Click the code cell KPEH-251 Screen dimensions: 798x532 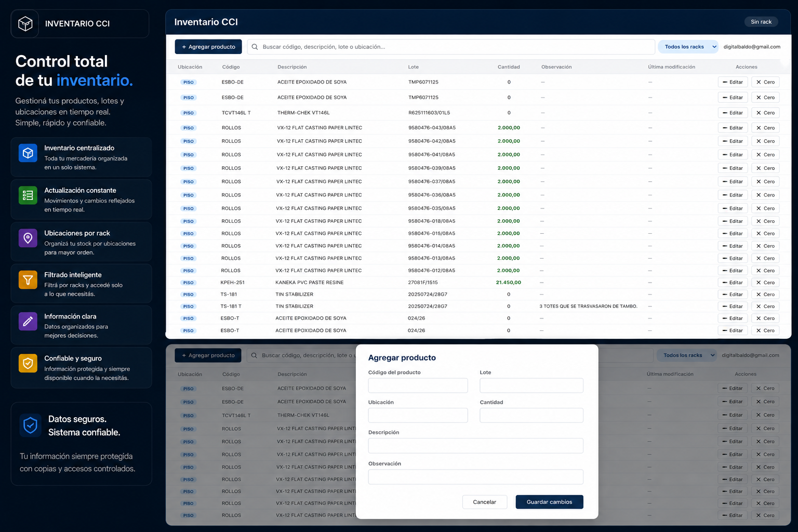point(232,283)
